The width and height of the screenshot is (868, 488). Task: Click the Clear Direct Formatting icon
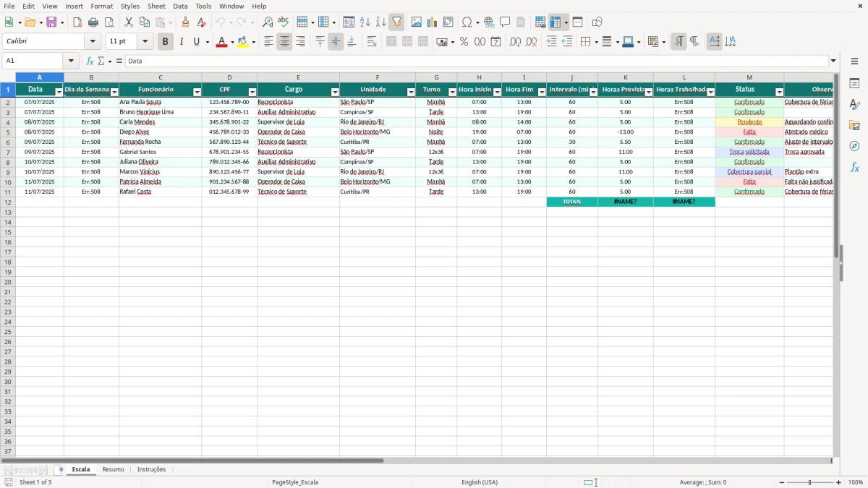click(202, 22)
